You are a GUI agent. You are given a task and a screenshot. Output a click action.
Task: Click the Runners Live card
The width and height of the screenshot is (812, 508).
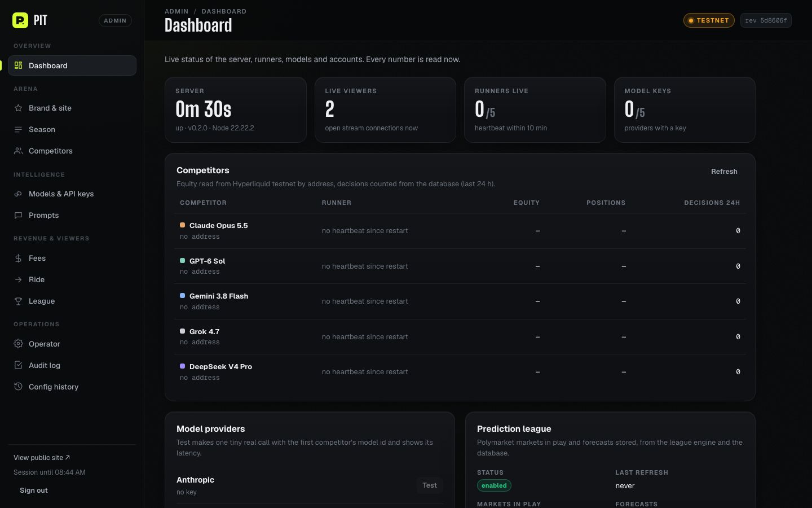535,110
